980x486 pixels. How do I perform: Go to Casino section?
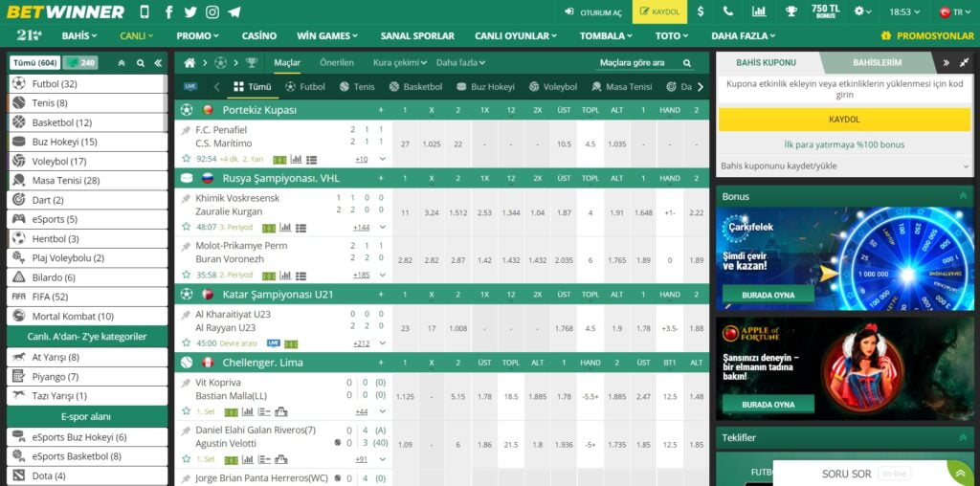pyautogui.click(x=258, y=36)
